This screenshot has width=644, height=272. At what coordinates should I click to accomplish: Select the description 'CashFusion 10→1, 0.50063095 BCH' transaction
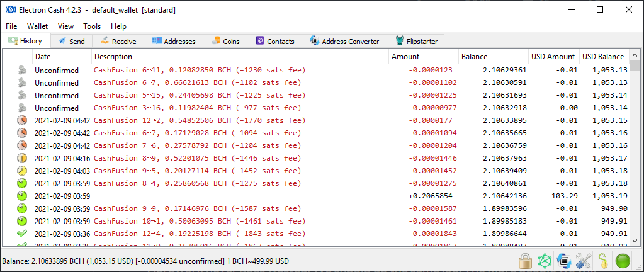point(199,221)
